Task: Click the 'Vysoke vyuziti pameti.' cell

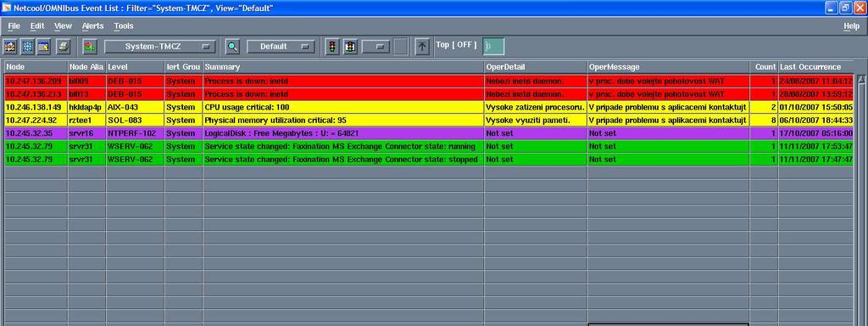Action: point(536,121)
